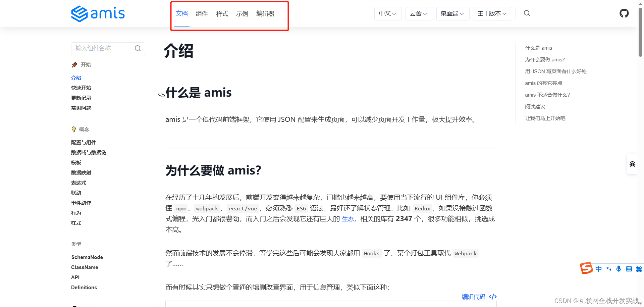
Task: Click the header search magnifier icon
Action: pyautogui.click(x=527, y=13)
